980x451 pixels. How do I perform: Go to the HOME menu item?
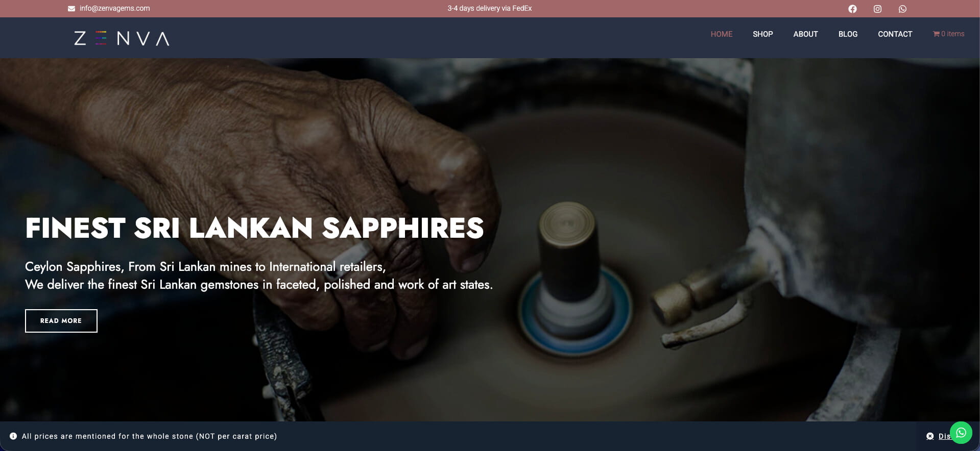[721, 34]
